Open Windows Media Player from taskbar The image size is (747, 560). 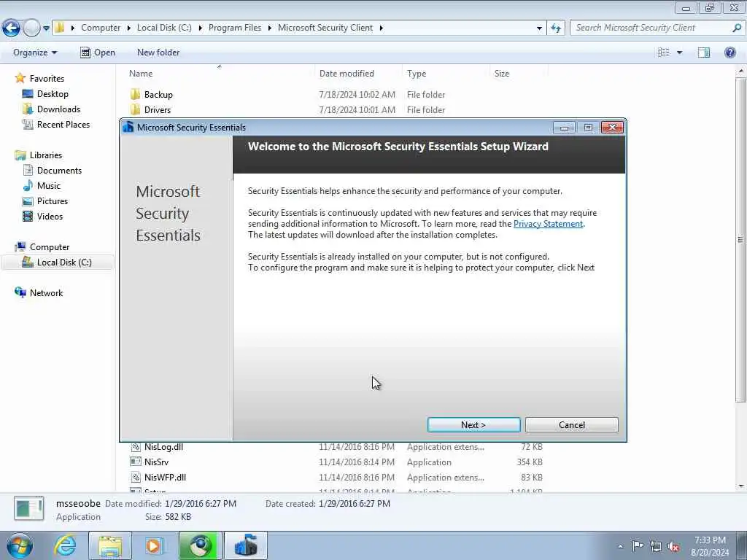[x=155, y=545]
